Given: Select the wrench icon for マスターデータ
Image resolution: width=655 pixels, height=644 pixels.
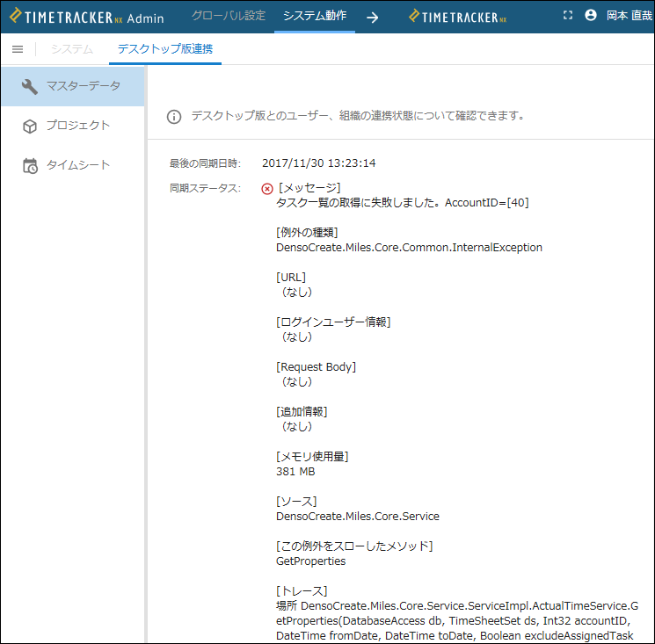Looking at the screenshot, I should (x=29, y=86).
